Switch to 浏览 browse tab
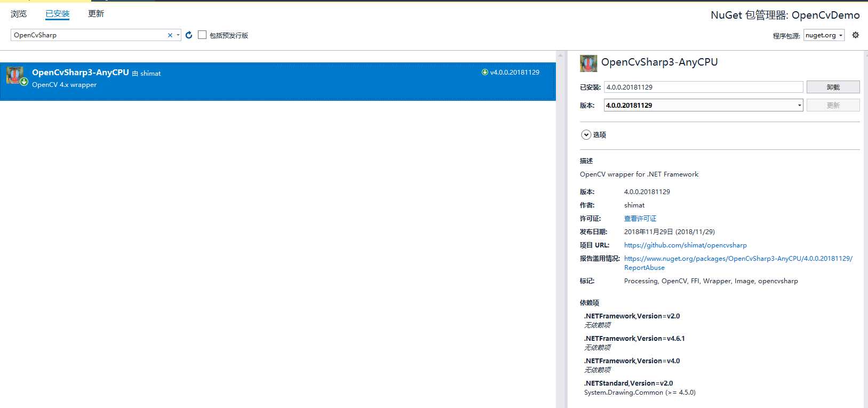The height and width of the screenshot is (408, 868). coord(19,14)
